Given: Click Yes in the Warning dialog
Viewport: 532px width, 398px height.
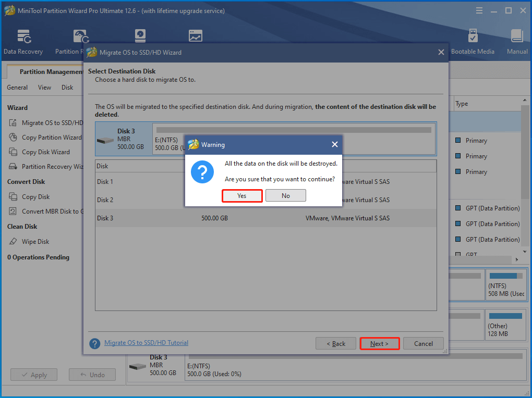Looking at the screenshot, I should click(242, 195).
